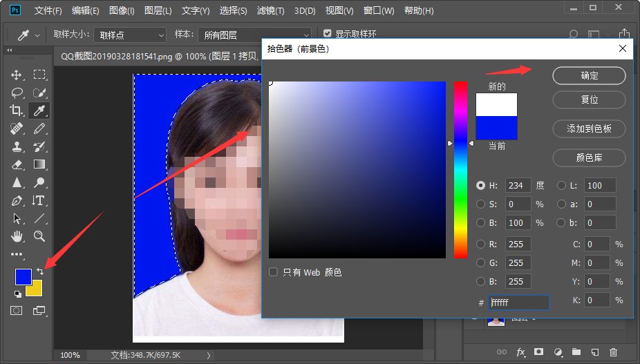Screen dimensions: 640x364
Task: Open the 文件(F) menu
Action: click(48, 10)
